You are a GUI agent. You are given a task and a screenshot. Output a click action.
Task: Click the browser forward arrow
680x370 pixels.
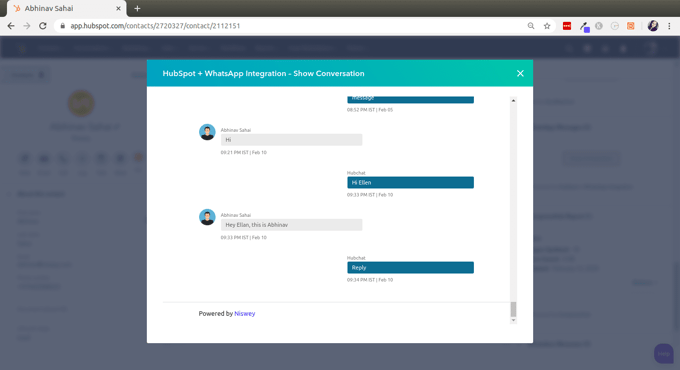[27, 26]
